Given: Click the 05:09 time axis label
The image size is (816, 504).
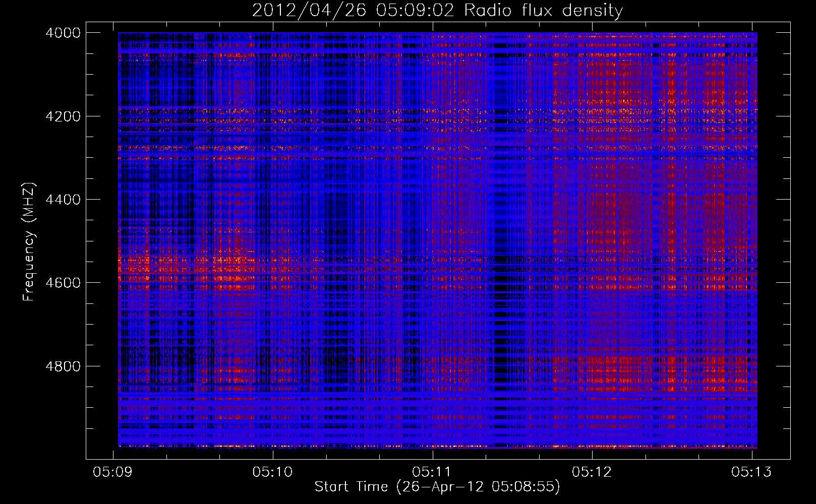Looking at the screenshot, I should [113, 472].
